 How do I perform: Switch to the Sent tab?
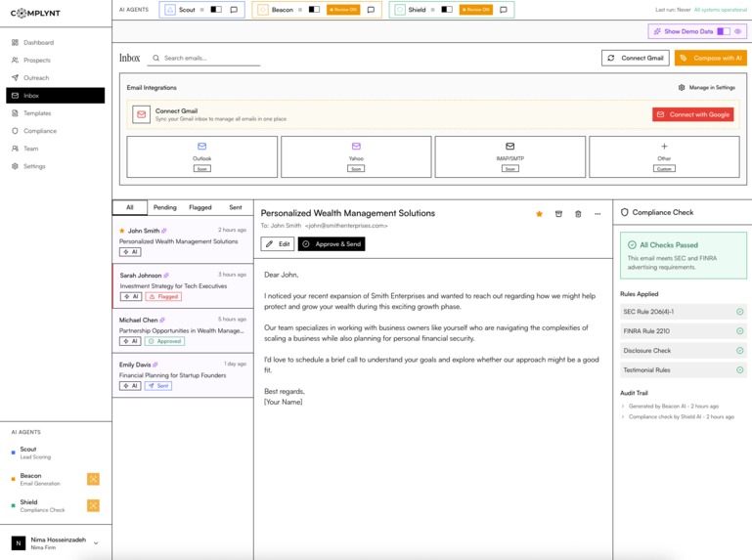[x=236, y=207]
